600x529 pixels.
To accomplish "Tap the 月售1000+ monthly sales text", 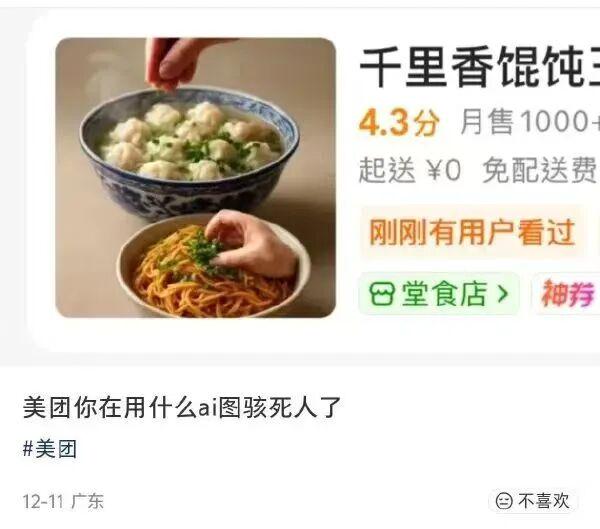I will (530, 122).
